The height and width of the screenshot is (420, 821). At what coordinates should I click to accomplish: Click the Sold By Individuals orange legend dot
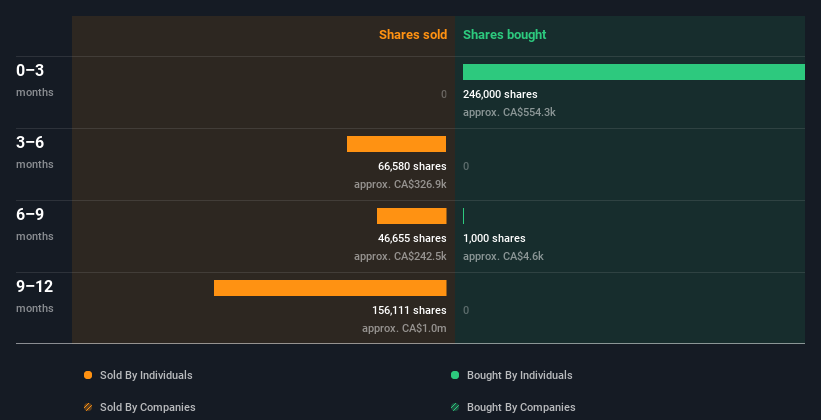(88, 375)
